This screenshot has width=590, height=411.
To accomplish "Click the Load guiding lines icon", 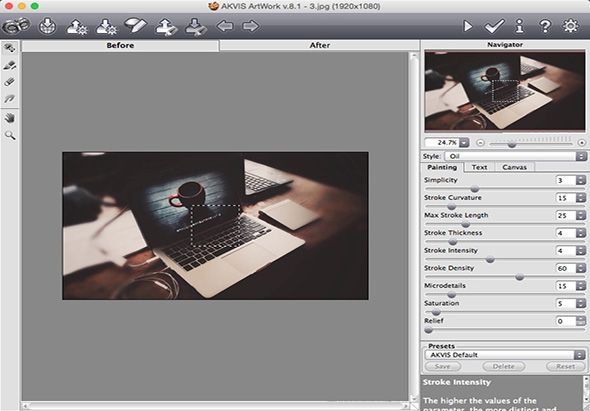I will (x=166, y=26).
